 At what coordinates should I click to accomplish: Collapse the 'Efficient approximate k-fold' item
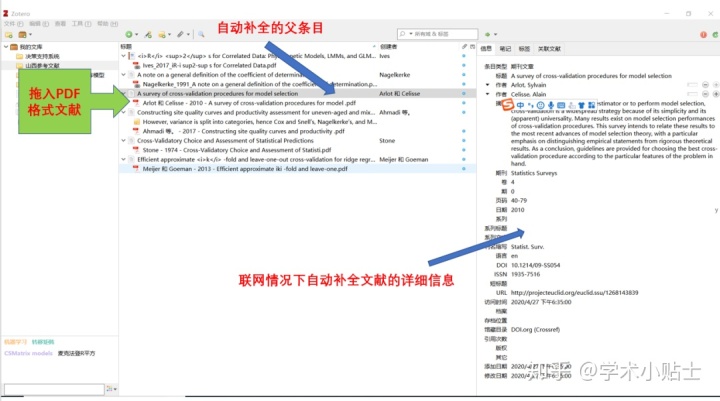pyautogui.click(x=124, y=159)
